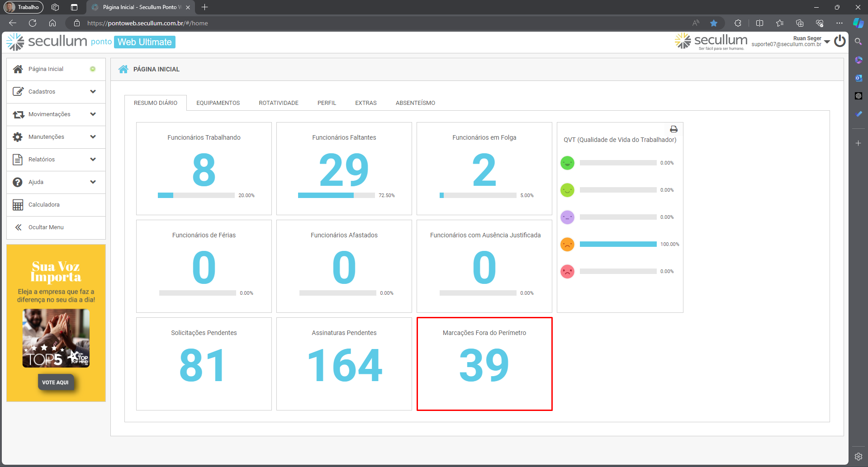Open the Ruan Seger user dropdown
This screenshot has height=467, width=868.
pyautogui.click(x=827, y=42)
